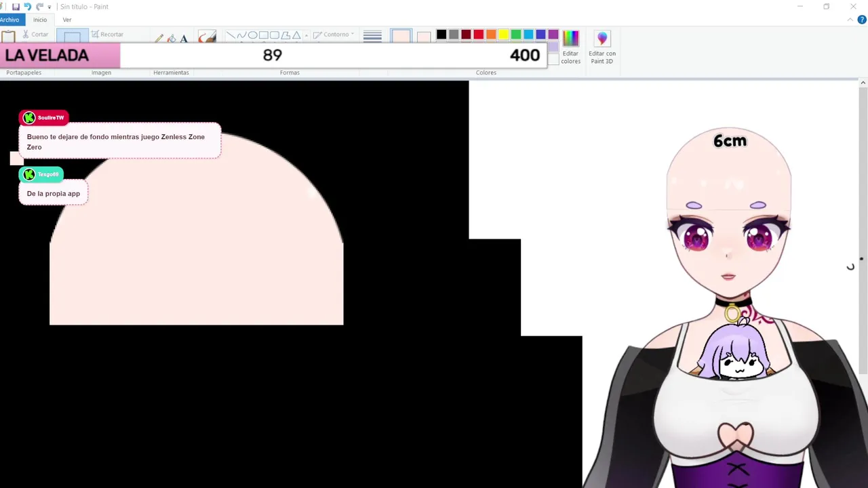Select the Rectangle shape
868x488 pixels.
coord(263,35)
